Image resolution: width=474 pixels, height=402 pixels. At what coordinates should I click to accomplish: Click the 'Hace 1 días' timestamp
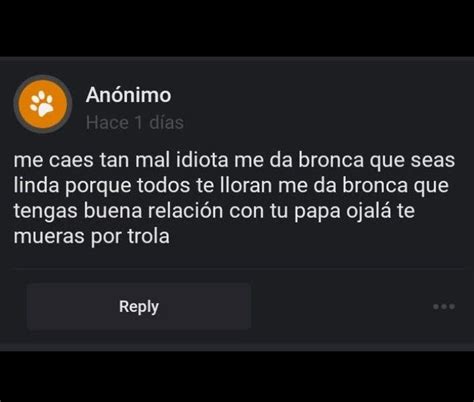135,123
